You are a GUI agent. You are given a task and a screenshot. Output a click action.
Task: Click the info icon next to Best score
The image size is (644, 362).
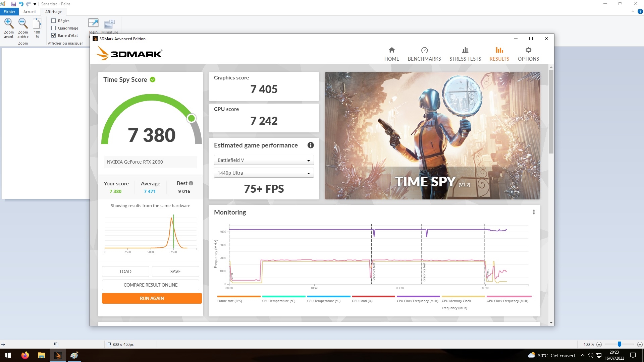point(191,183)
